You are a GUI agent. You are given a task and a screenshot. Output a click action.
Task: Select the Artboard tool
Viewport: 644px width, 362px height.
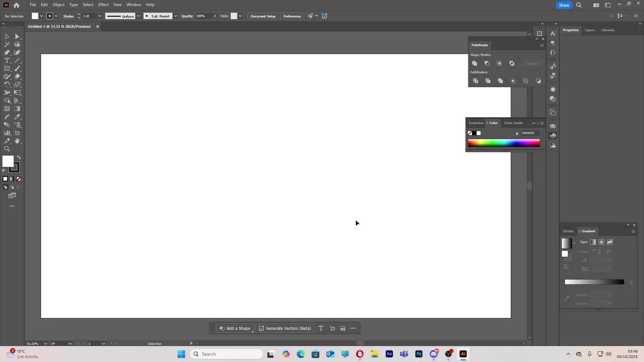[17, 133]
